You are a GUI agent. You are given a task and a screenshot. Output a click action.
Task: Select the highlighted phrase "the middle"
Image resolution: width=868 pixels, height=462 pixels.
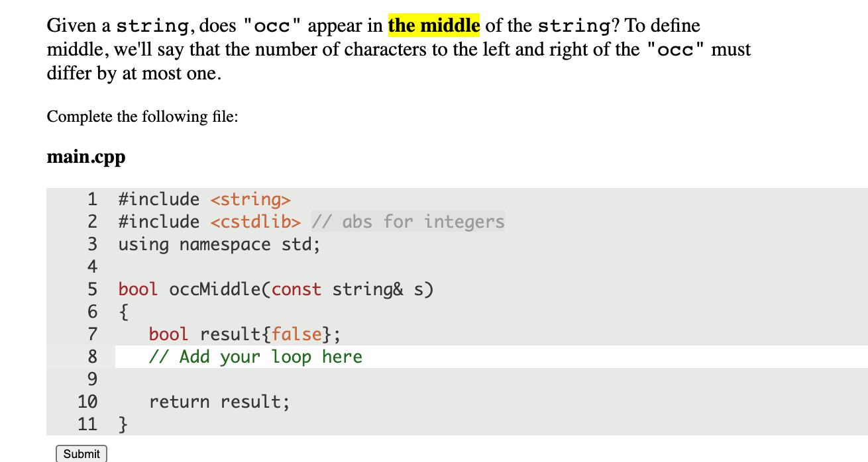(433, 25)
